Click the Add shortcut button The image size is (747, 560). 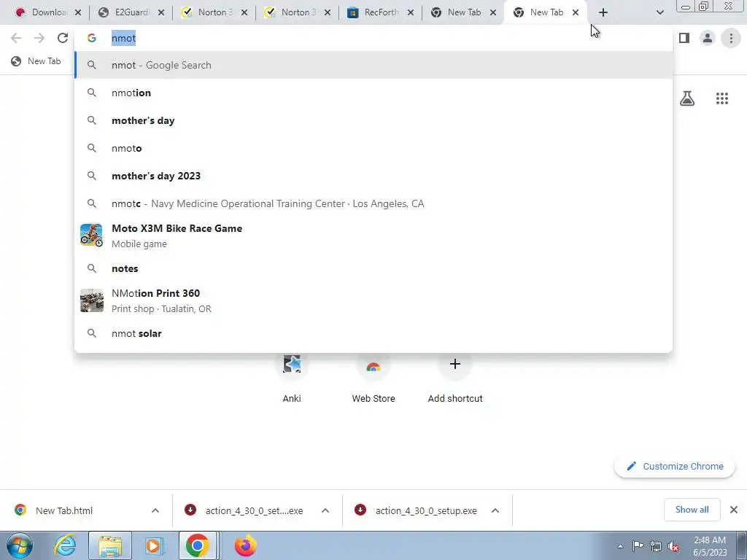click(x=455, y=378)
